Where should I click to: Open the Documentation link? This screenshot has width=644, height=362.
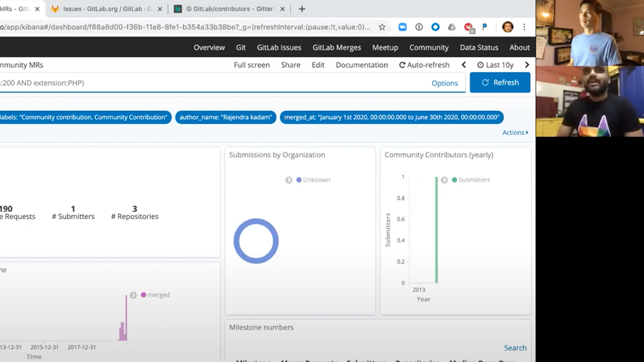pyautogui.click(x=362, y=65)
